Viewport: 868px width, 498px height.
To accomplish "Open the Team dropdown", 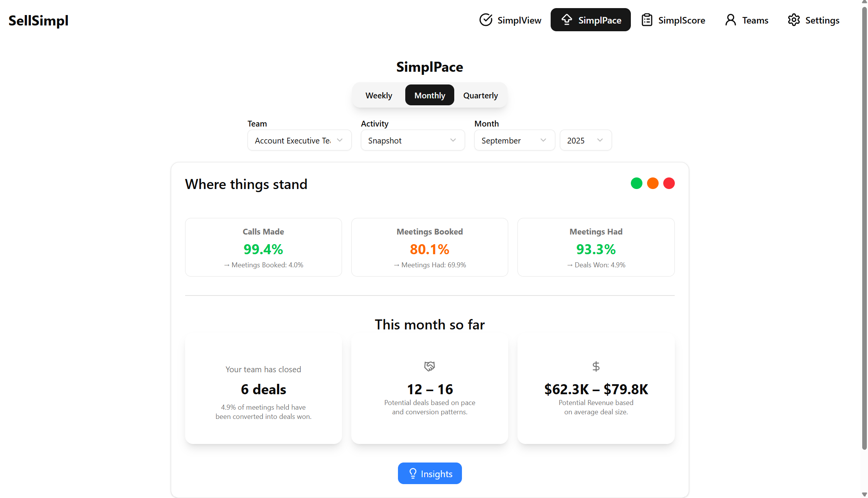I will point(299,140).
